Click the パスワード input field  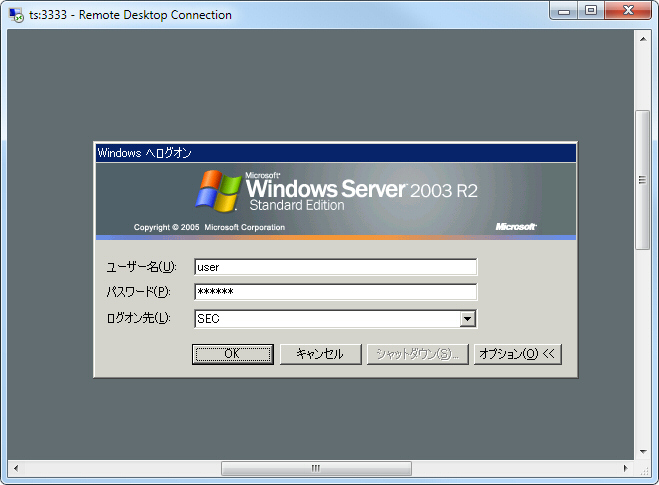coord(335,292)
